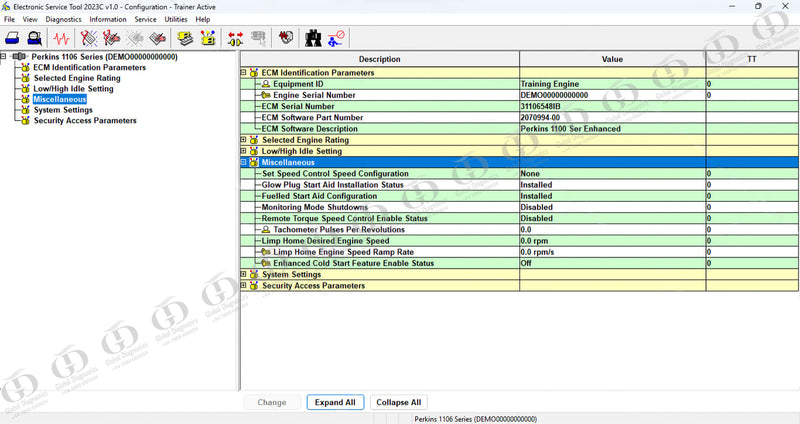
Task: Click the last toolbar icon with red circle
Action: coord(336,38)
